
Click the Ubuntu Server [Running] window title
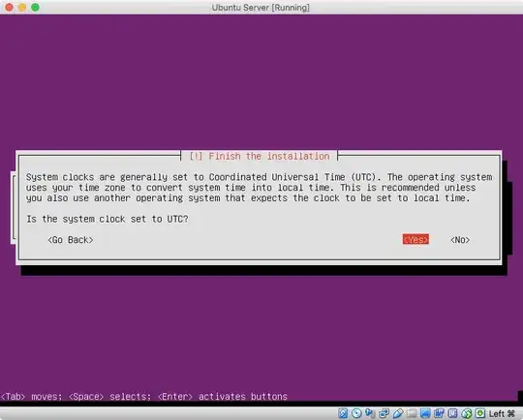click(261, 8)
